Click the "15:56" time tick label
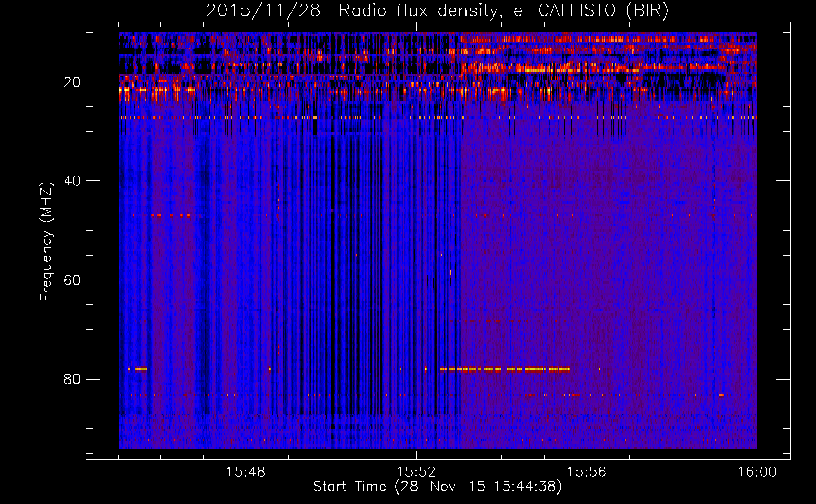 tap(587, 472)
